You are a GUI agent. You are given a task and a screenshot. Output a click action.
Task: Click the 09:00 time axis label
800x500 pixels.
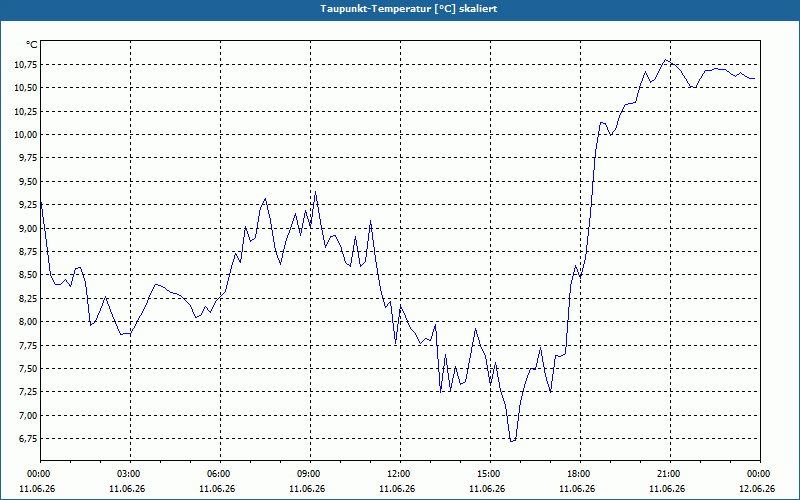click(x=310, y=474)
